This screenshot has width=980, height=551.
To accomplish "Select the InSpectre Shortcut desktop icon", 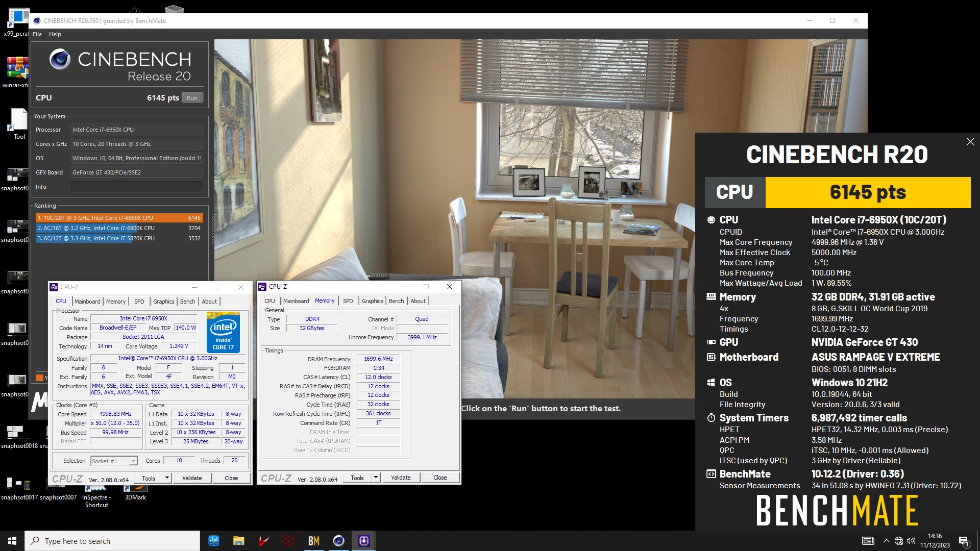I will [x=96, y=497].
